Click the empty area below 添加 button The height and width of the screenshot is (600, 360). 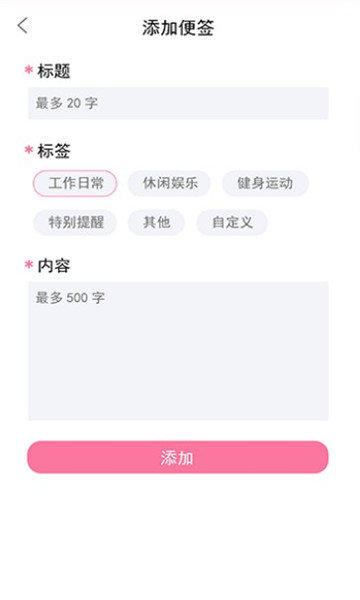[x=180, y=536]
